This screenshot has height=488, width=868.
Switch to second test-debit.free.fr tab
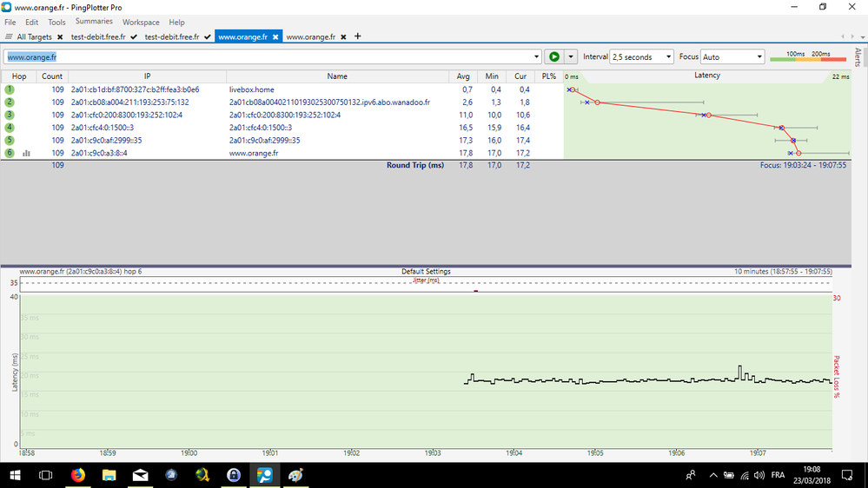tap(172, 36)
